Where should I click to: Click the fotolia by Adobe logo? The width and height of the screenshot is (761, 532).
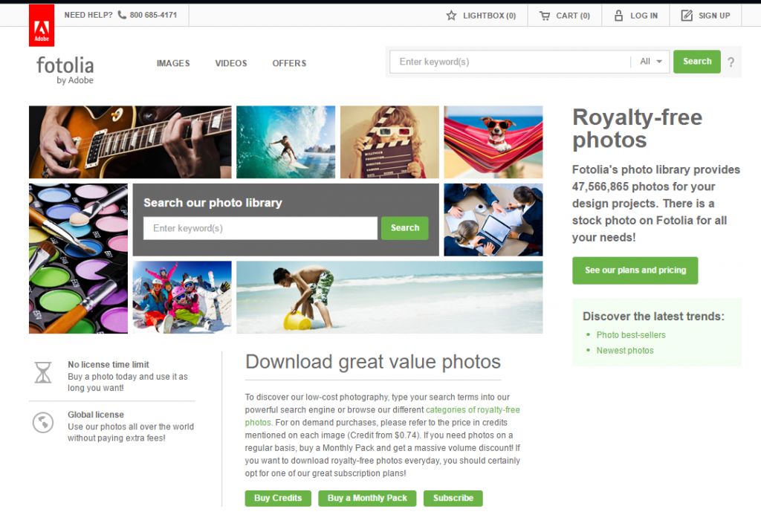(x=65, y=71)
